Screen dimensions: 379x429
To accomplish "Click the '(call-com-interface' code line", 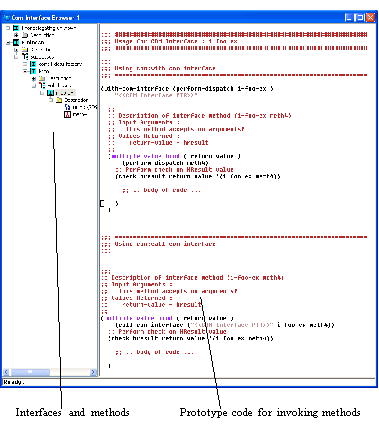I will (225, 325).
